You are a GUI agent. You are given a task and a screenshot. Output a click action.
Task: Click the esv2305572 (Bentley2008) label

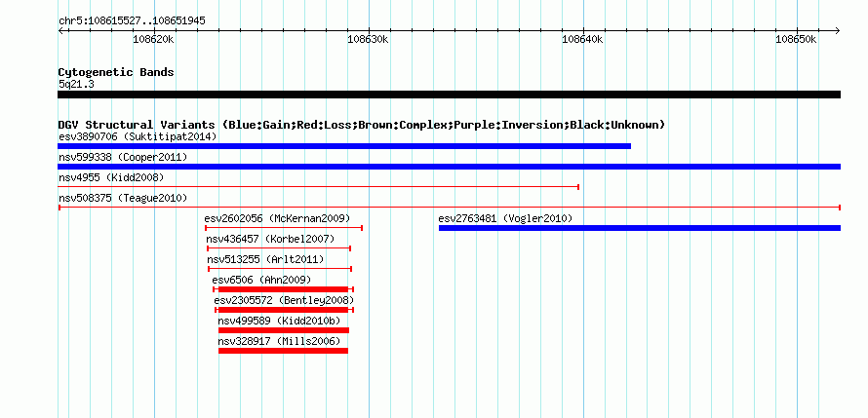tap(284, 300)
